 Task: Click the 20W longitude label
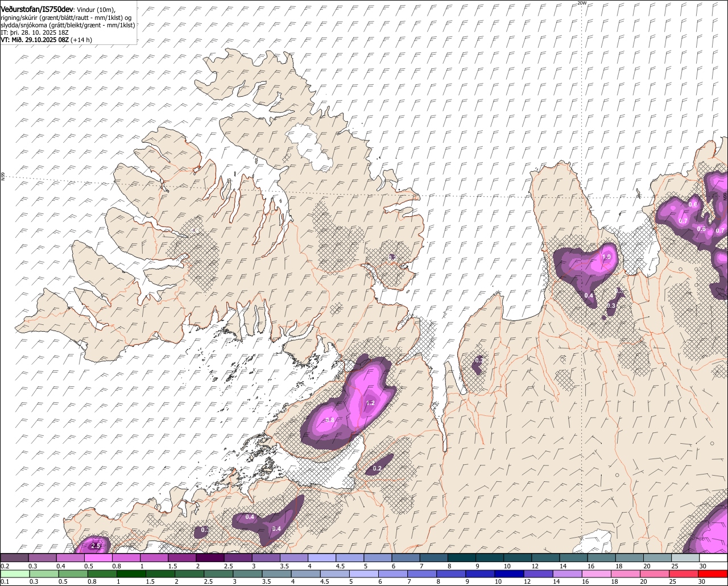(x=581, y=3)
